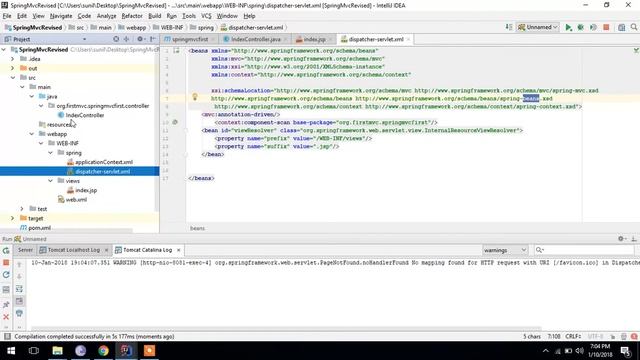Open the File menu
The width and height of the screenshot is (640, 360).
[x=7, y=16]
